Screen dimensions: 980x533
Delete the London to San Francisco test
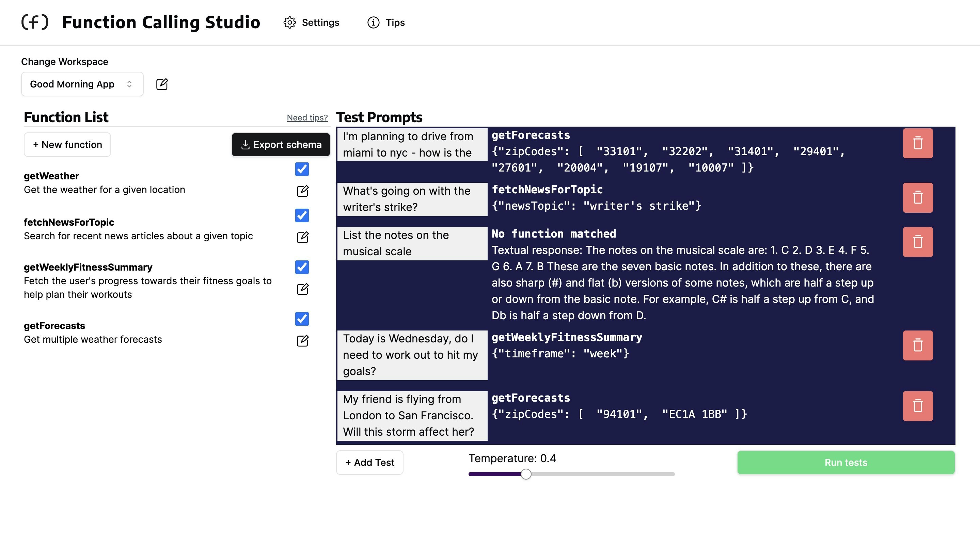click(x=917, y=406)
